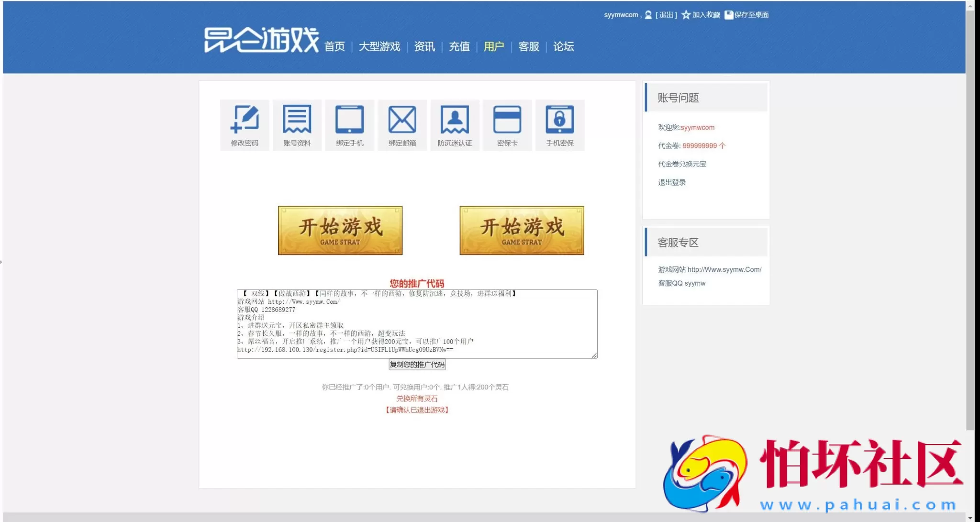Select the 防沉迷认证 verification icon

(455, 125)
